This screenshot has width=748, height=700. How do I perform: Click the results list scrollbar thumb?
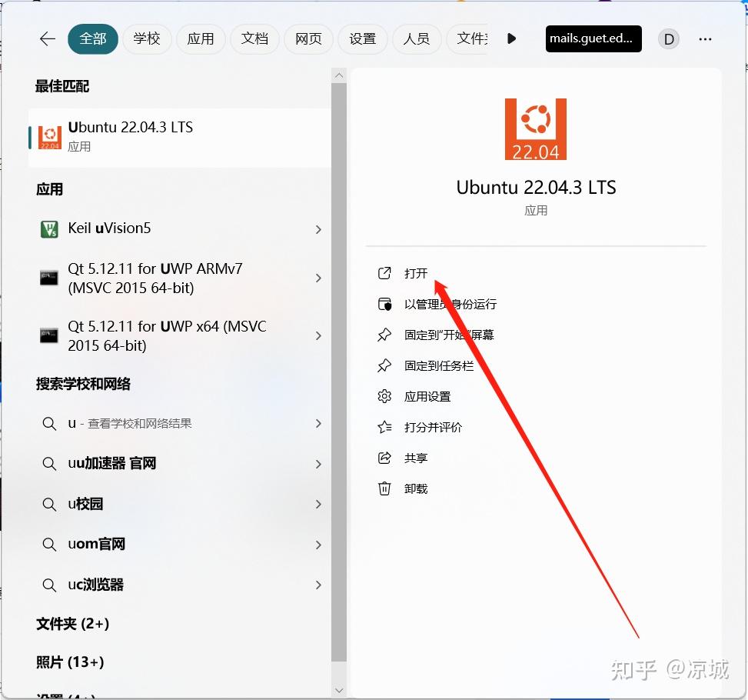(339, 372)
